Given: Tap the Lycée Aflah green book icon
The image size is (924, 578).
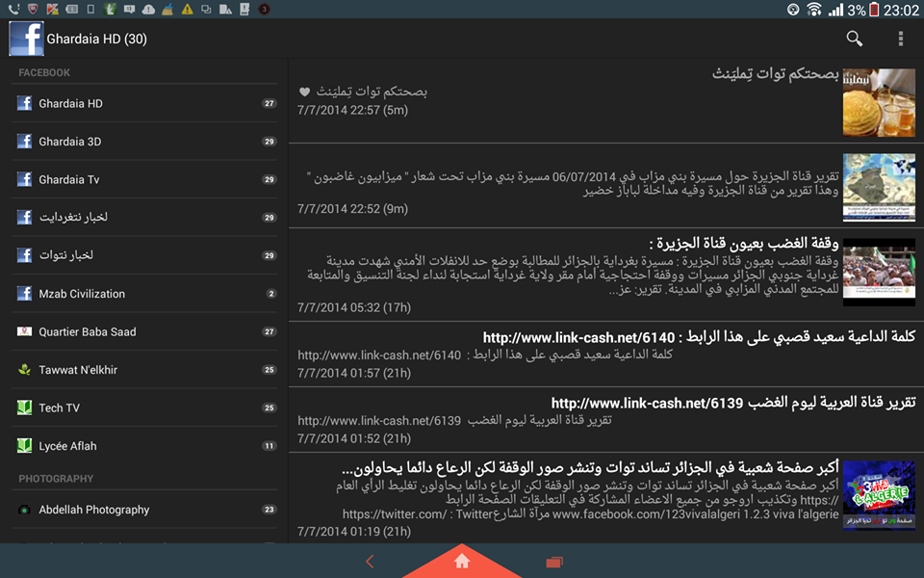Looking at the screenshot, I should (x=24, y=446).
